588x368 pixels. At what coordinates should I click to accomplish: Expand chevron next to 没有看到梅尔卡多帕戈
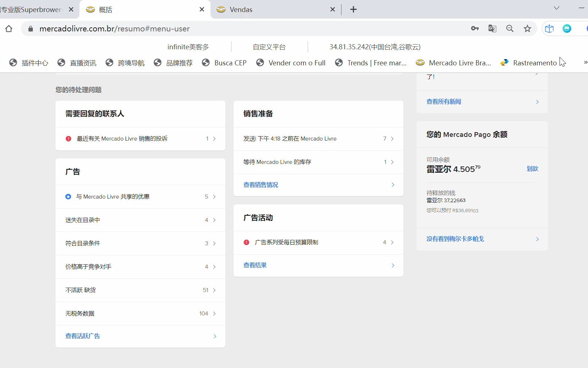(x=537, y=239)
